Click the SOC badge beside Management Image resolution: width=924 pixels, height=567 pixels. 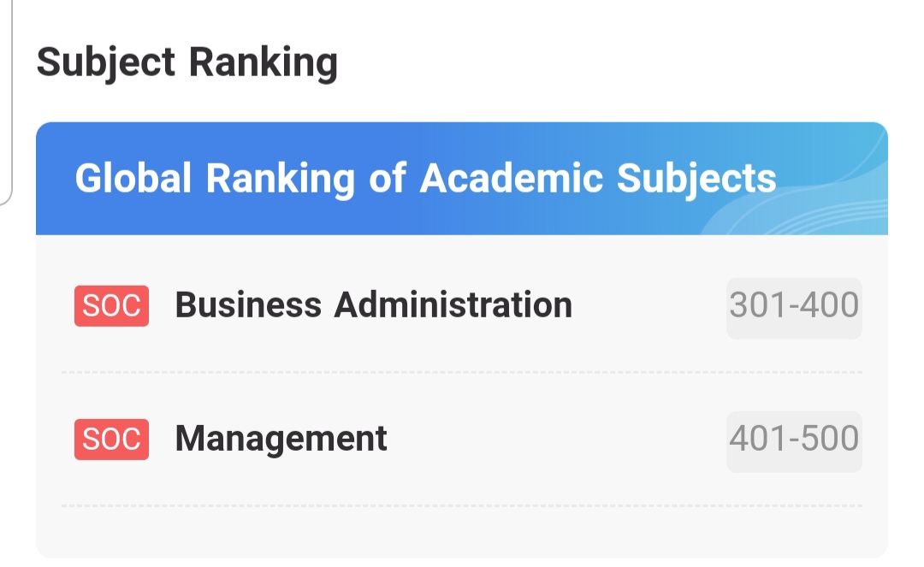[111, 440]
